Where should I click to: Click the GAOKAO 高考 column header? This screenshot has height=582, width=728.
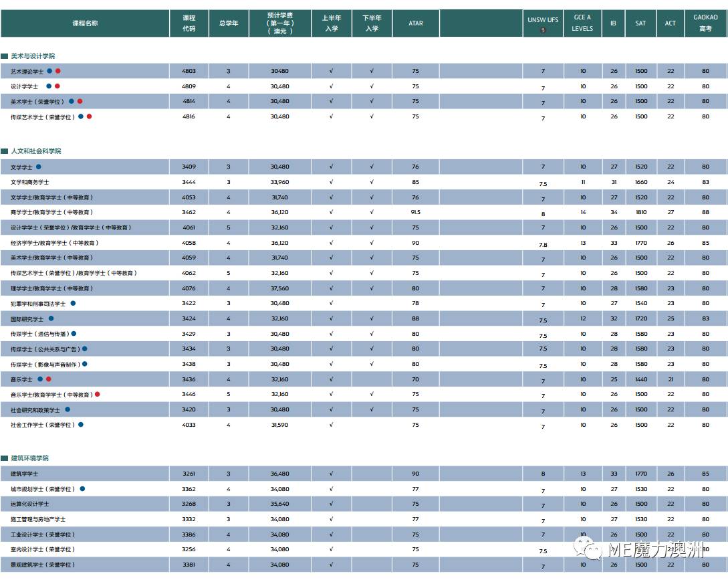(x=706, y=23)
